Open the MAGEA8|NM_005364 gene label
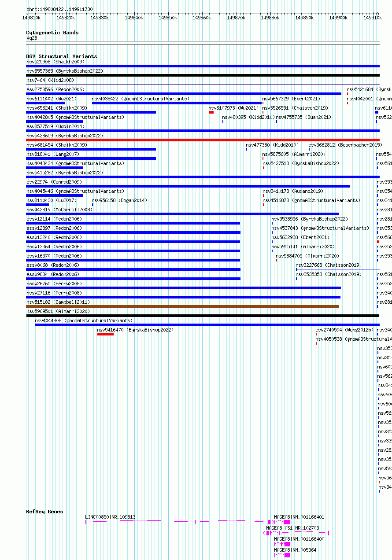The height and width of the screenshot is (560, 392). click(295, 550)
